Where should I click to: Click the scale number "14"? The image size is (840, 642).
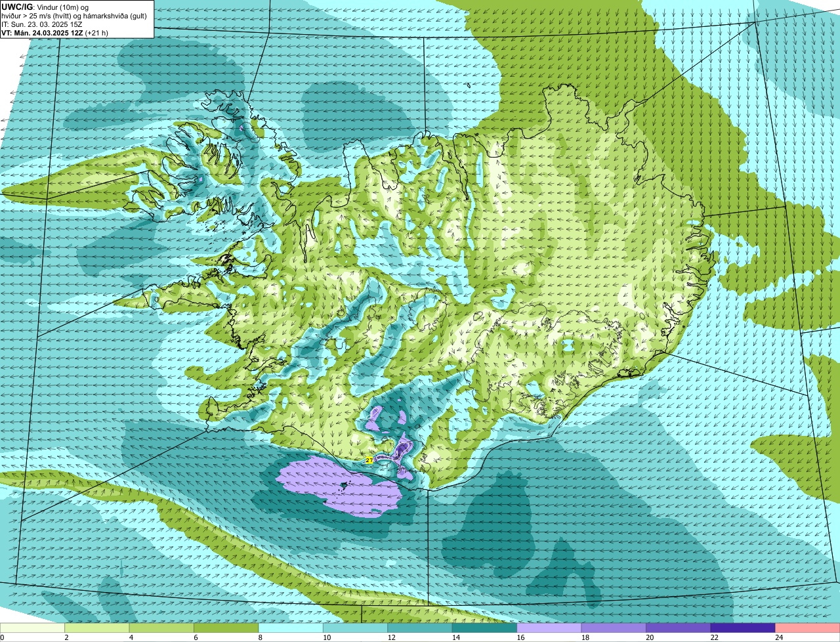pos(455,637)
